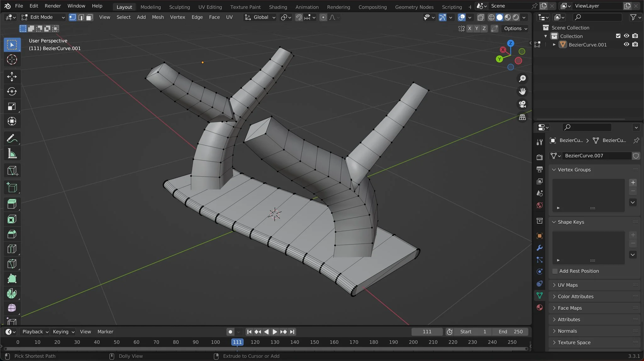Open the Modifier properties wrench tab

(540, 248)
